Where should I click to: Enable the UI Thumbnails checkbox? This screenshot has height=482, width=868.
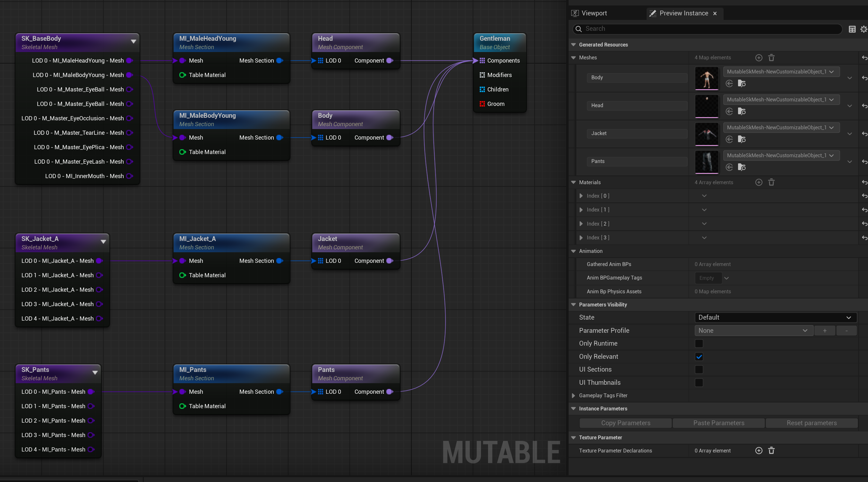pyautogui.click(x=699, y=383)
